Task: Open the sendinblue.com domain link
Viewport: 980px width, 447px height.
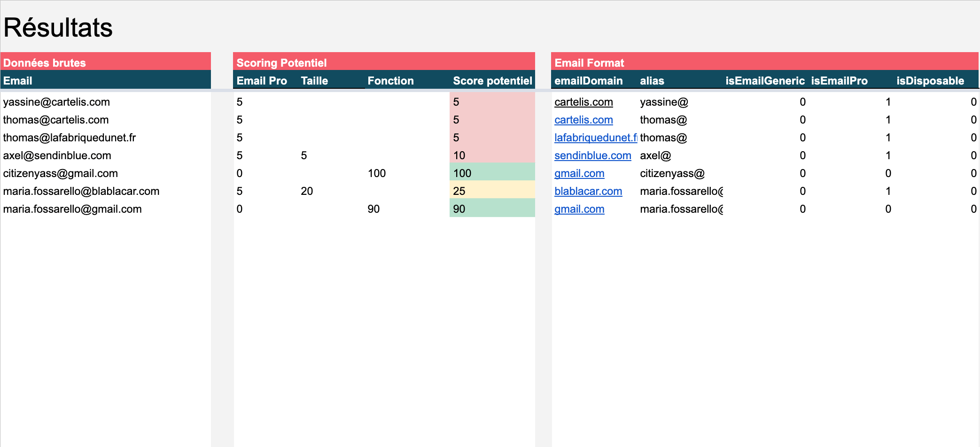Action: (592, 155)
